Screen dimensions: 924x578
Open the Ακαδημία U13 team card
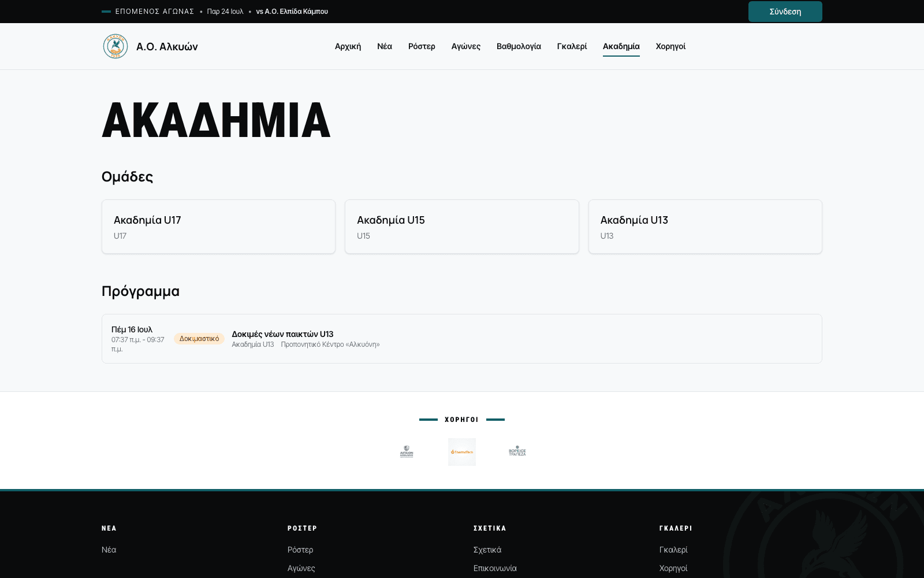[x=705, y=227]
